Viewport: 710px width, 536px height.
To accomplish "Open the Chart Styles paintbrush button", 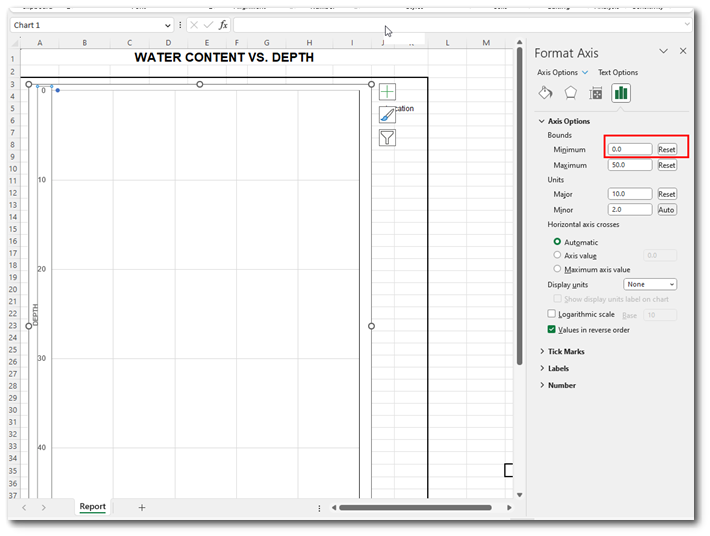I will (387, 115).
